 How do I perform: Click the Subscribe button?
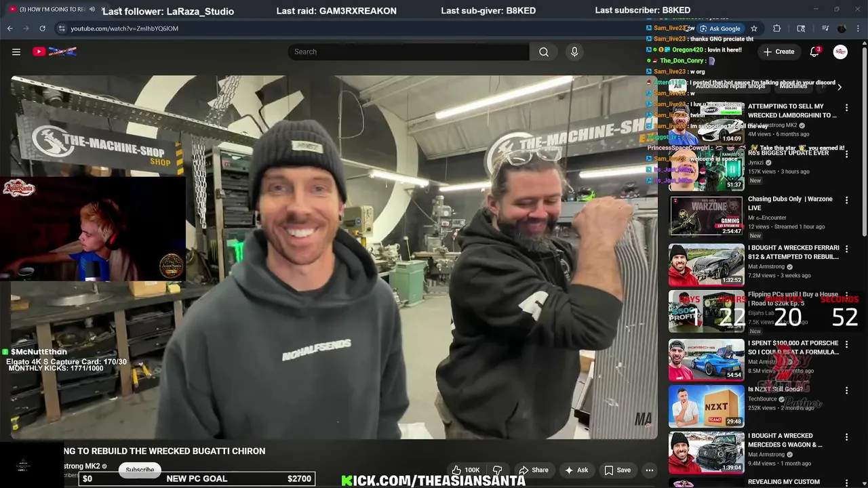click(x=140, y=470)
